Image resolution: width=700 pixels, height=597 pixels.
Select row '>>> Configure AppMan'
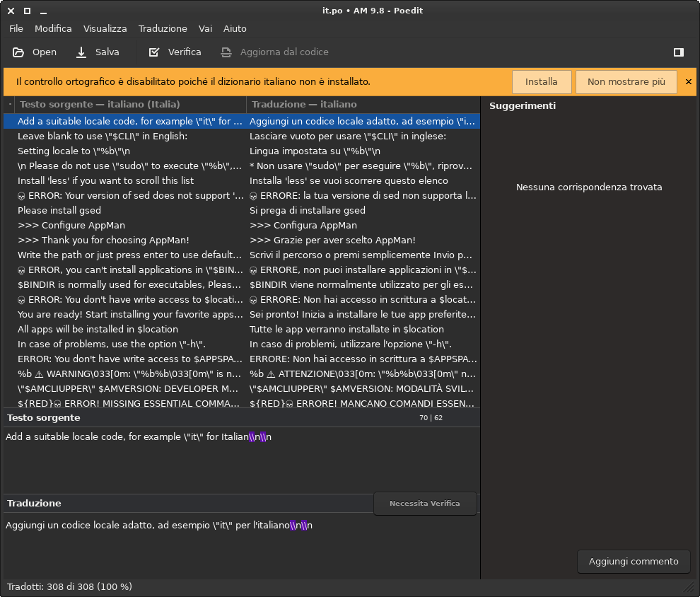[242, 225]
